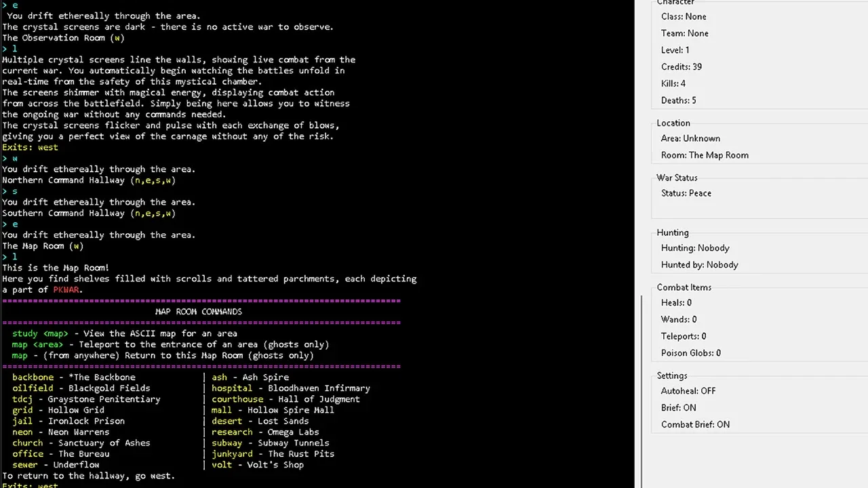Click the red PKWAR text
The height and width of the screenshot is (488, 868).
tap(66, 289)
